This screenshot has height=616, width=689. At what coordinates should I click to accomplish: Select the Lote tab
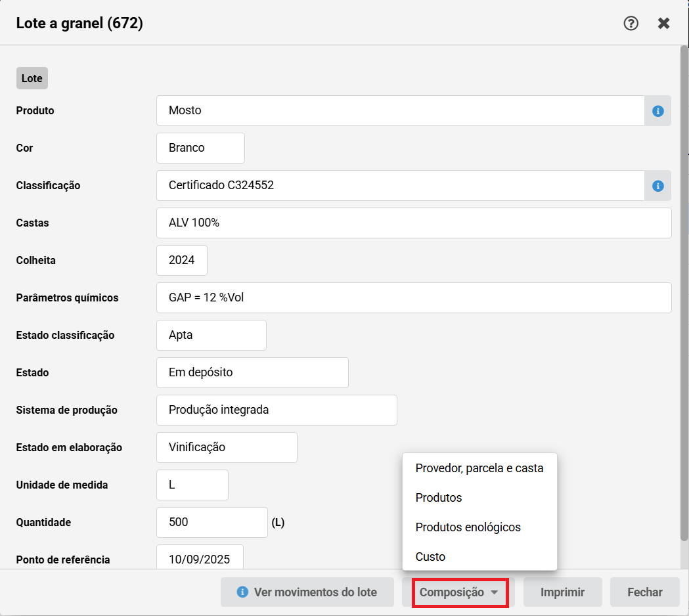(x=32, y=78)
